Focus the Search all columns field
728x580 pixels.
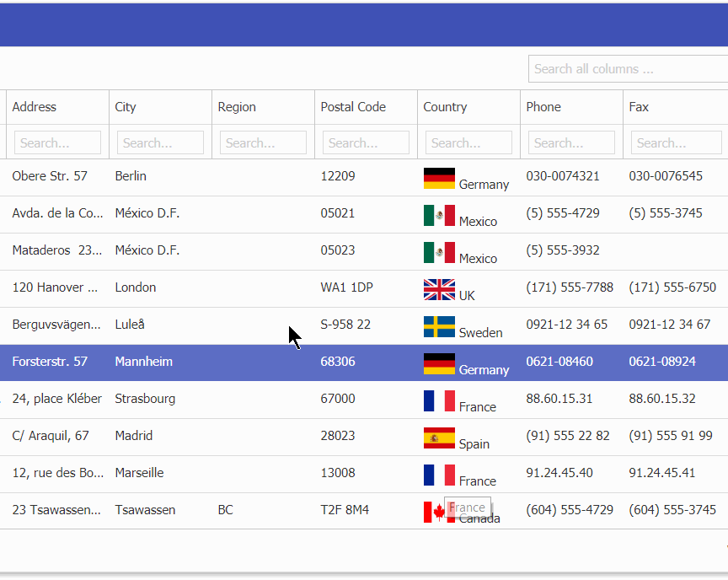[627, 69]
